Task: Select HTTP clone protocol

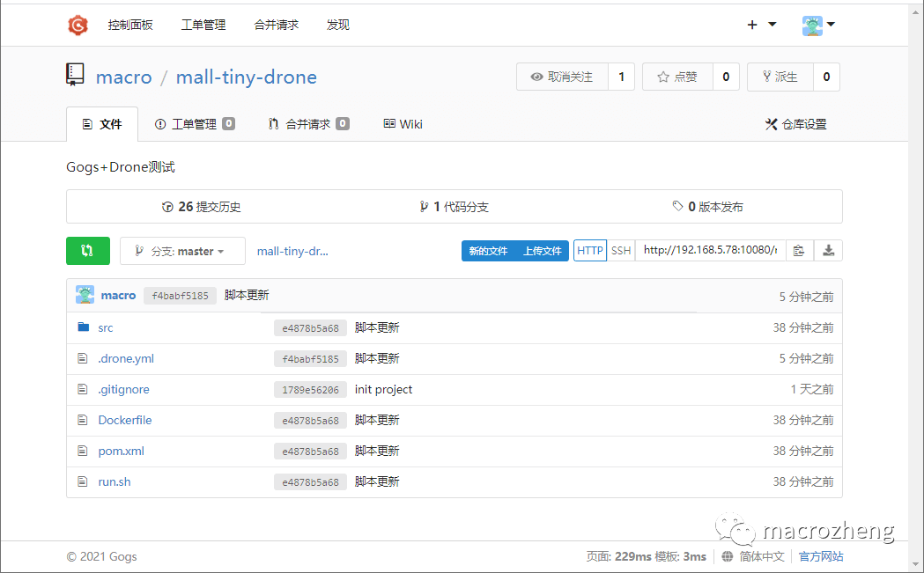Action: point(590,251)
